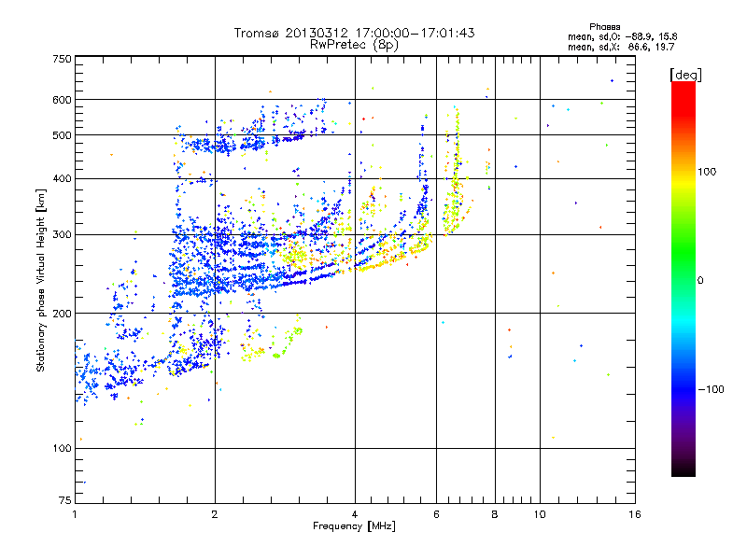
Task: Click the colorbar tick label '100'
Action: (x=707, y=172)
